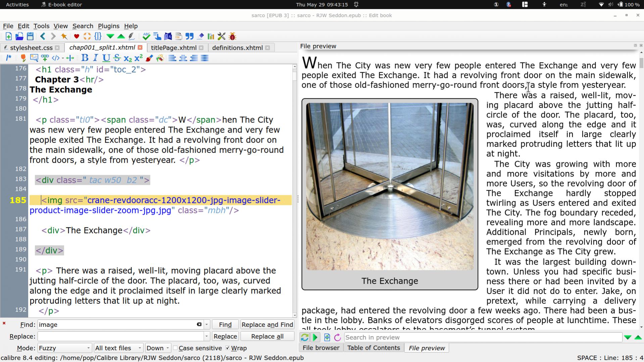Align text left
This screenshot has width=644, height=362.
pyautogui.click(x=172, y=58)
